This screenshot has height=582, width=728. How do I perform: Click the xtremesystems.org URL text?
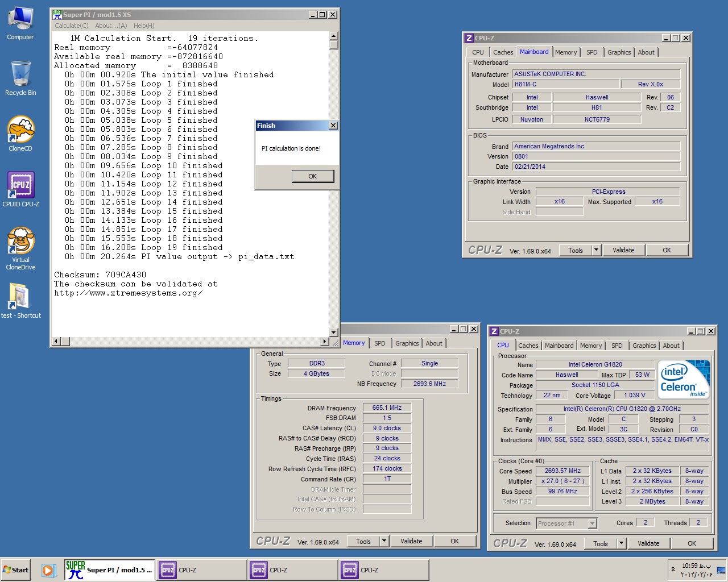[128, 293]
